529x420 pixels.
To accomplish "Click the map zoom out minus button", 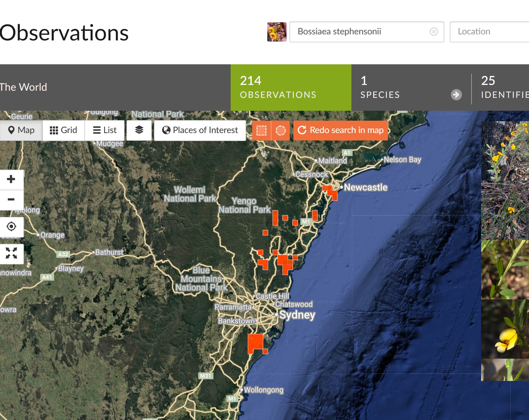I will tap(11, 199).
